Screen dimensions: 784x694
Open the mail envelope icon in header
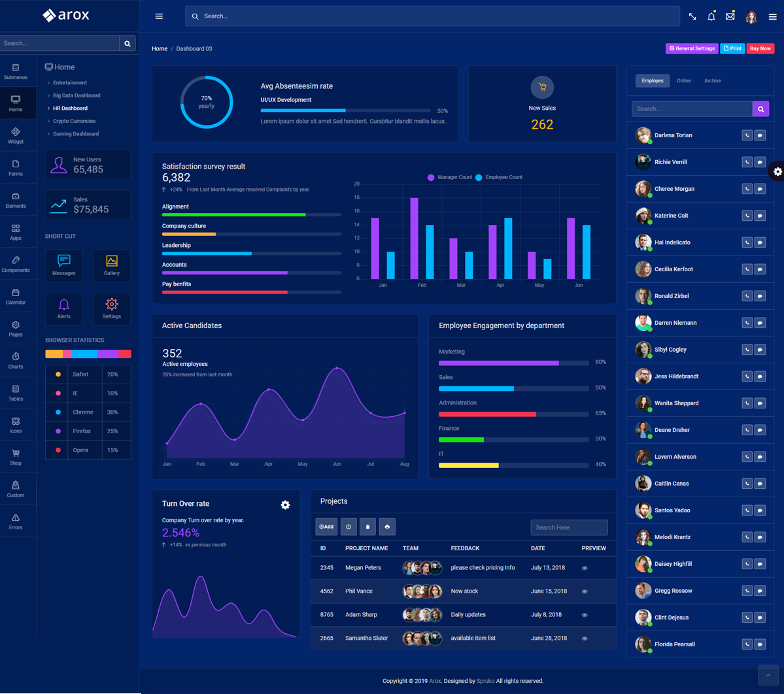point(730,16)
